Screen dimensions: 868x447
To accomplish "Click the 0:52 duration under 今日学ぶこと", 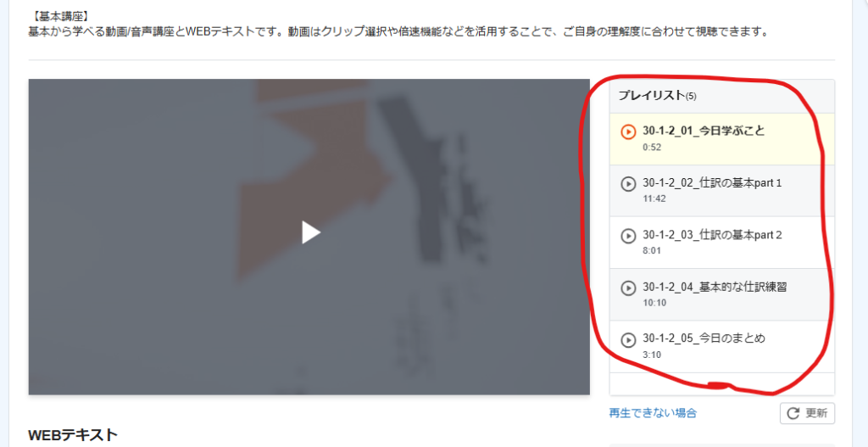I will point(652,148).
